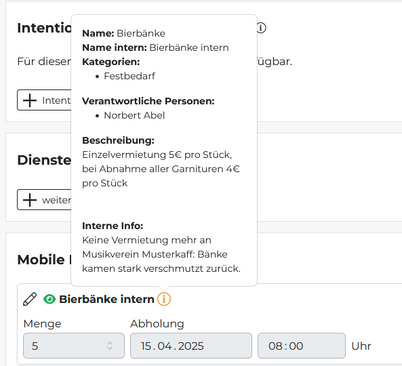Click the Abholung time field 08:00
Screen dimensions: 402x366
[x=301, y=346]
